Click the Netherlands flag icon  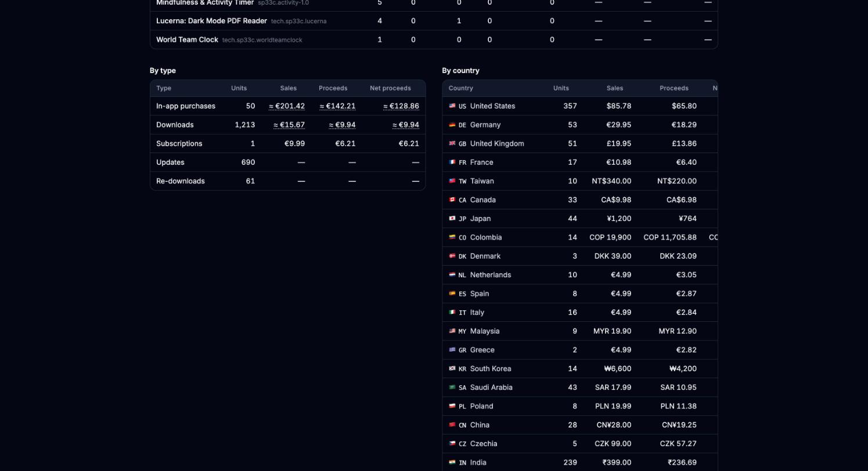click(452, 275)
